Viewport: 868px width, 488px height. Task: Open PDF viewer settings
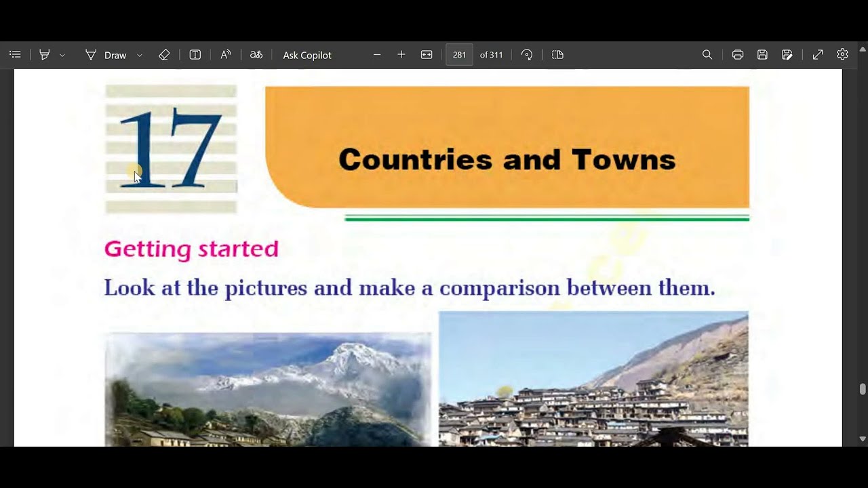pos(842,55)
